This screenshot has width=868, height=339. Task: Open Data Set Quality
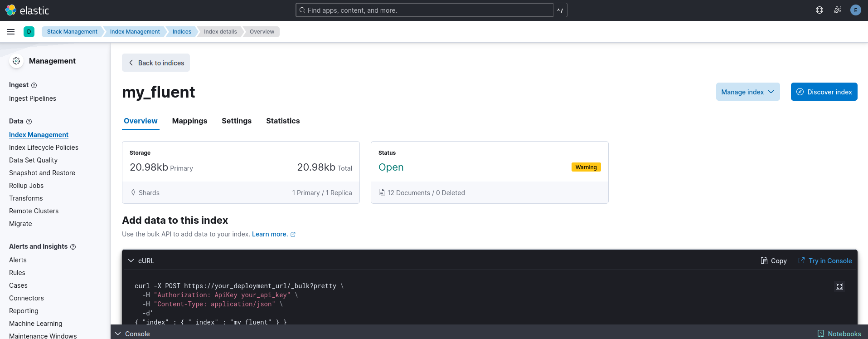coord(33,160)
